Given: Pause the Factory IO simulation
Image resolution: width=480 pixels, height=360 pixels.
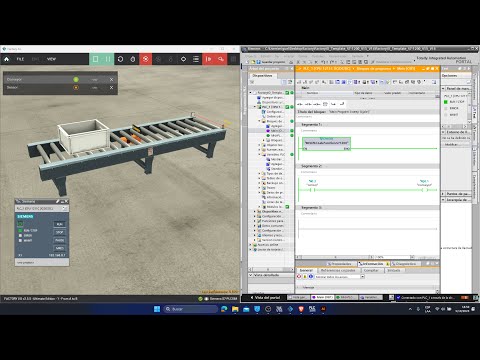Looking at the screenshot, I should click(x=108, y=59).
